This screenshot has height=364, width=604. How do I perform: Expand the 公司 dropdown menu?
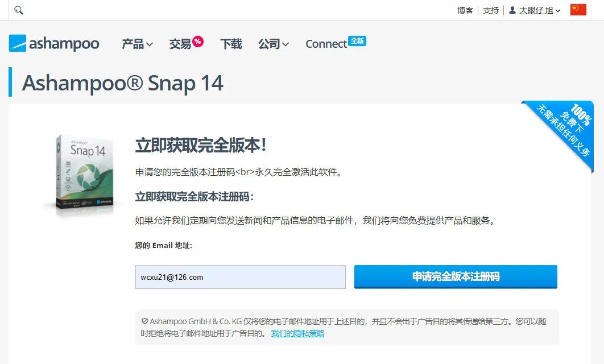pyautogui.click(x=274, y=44)
